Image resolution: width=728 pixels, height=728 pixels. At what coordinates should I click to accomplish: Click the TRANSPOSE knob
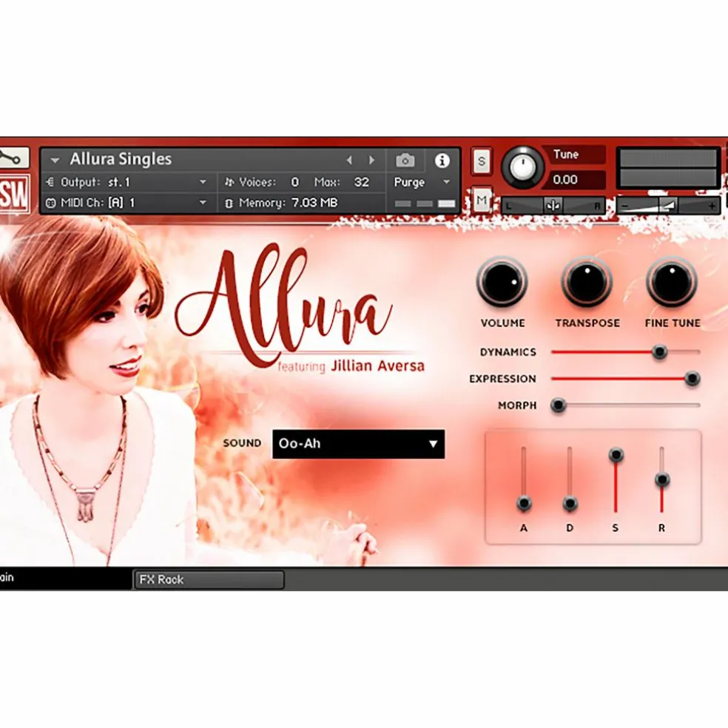coord(587,282)
